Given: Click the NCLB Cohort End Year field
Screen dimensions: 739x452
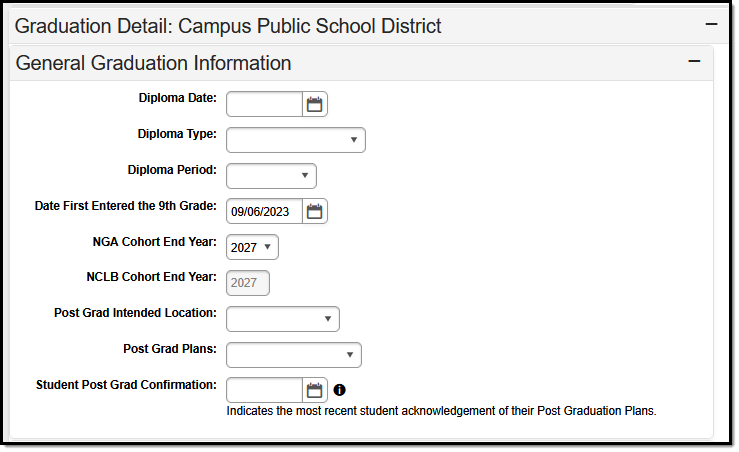Looking at the screenshot, I should click(x=248, y=283).
